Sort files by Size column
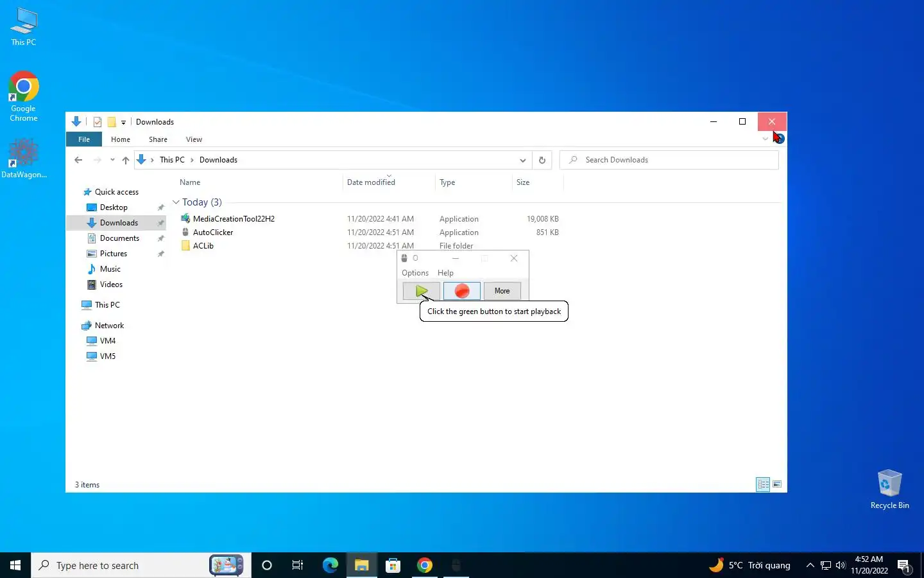Screen dimensions: 924x578 [523, 182]
